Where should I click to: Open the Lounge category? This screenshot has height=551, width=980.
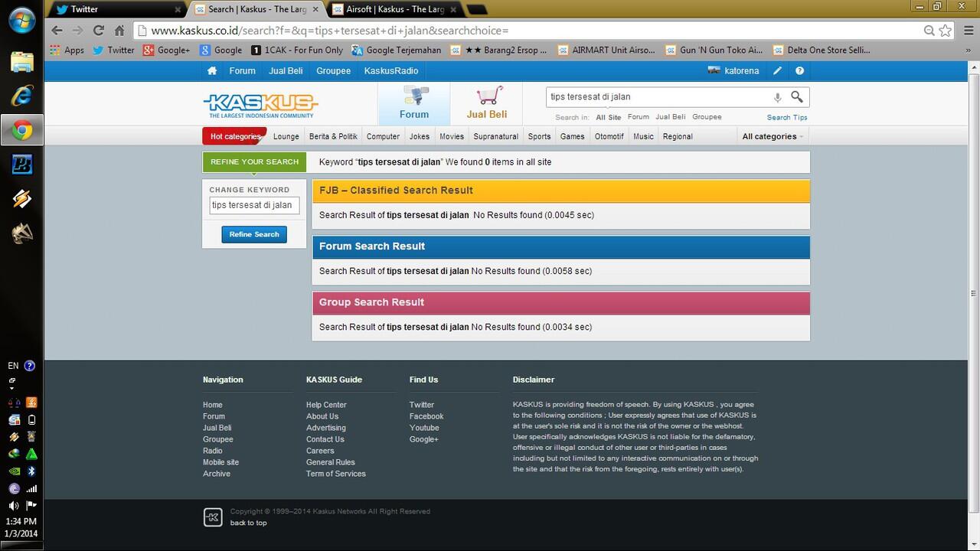point(286,136)
